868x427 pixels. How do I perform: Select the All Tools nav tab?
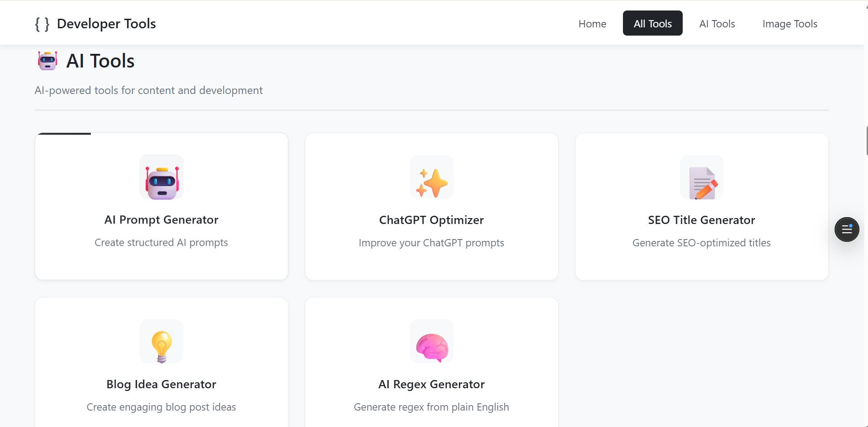tap(653, 23)
